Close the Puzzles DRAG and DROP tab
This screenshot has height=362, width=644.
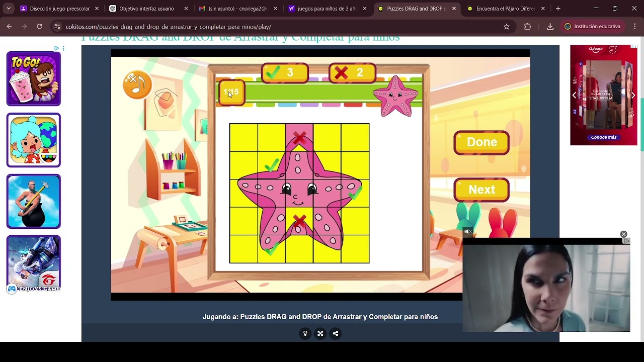click(x=454, y=9)
